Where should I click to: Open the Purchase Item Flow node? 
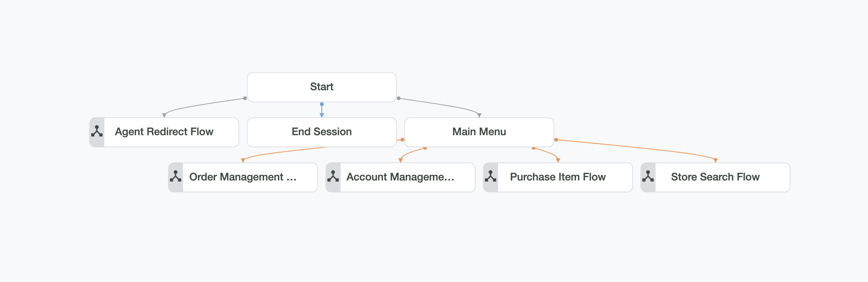click(x=558, y=177)
